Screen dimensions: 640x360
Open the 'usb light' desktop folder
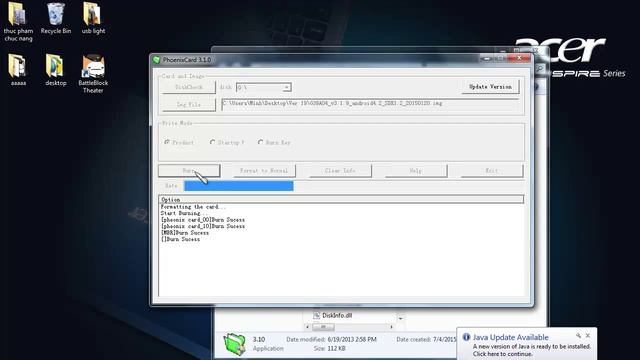click(x=93, y=19)
